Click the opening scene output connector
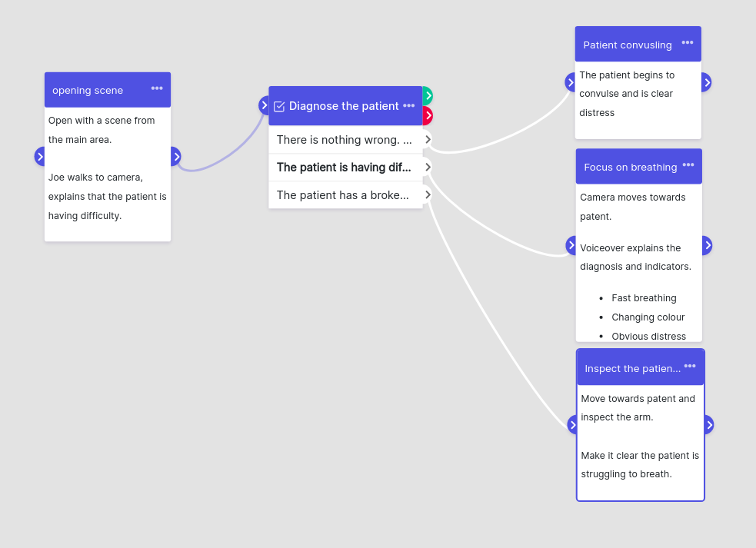 [x=176, y=157]
